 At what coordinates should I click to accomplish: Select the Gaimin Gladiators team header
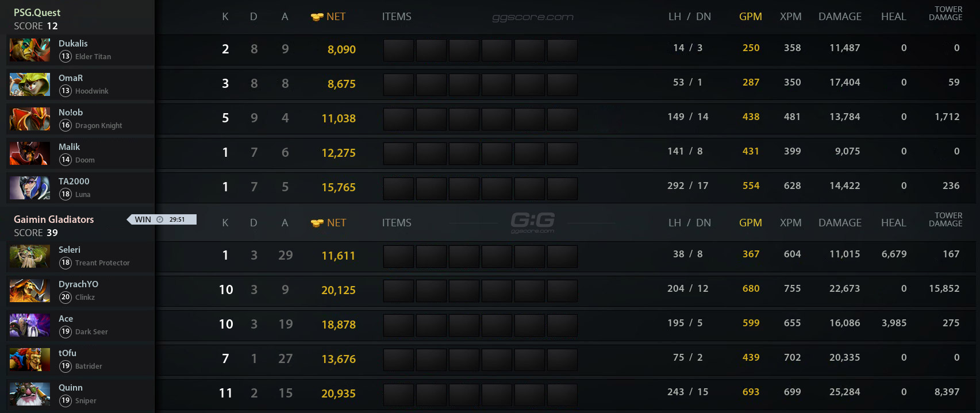click(x=53, y=219)
